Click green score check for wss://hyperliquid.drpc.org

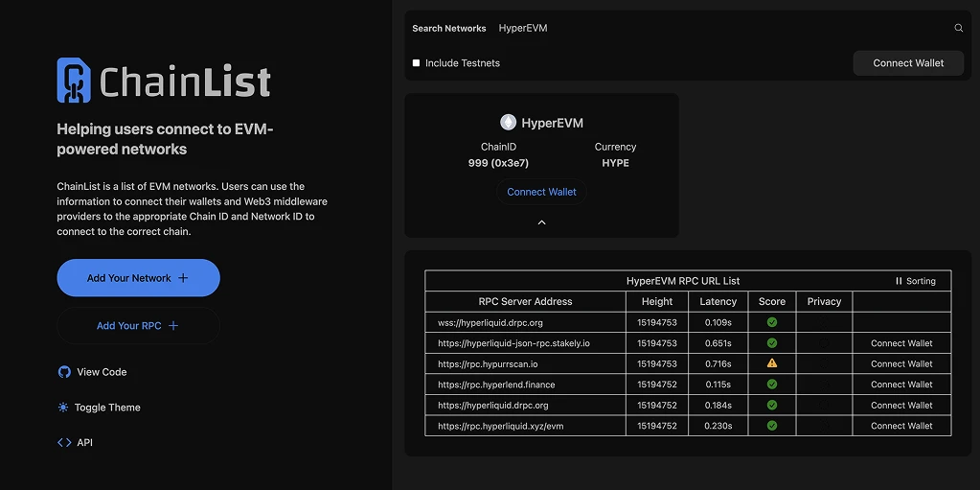coord(772,322)
